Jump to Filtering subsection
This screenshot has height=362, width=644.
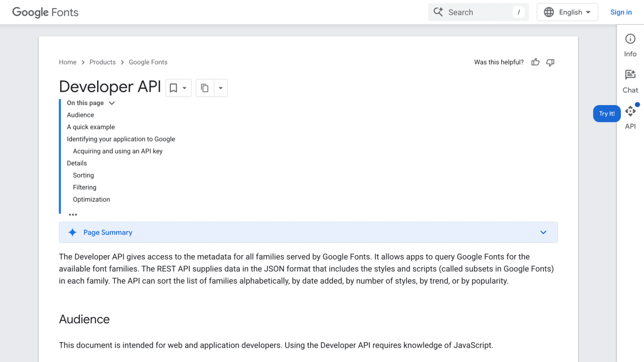[85, 187]
